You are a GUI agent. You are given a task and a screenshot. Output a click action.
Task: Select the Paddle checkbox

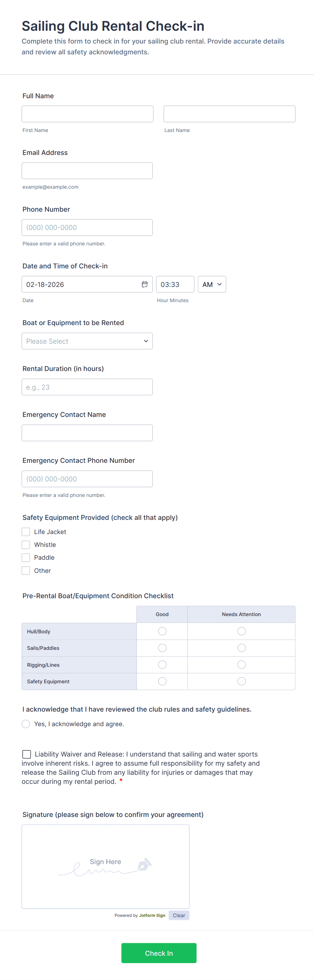pyautogui.click(x=26, y=558)
